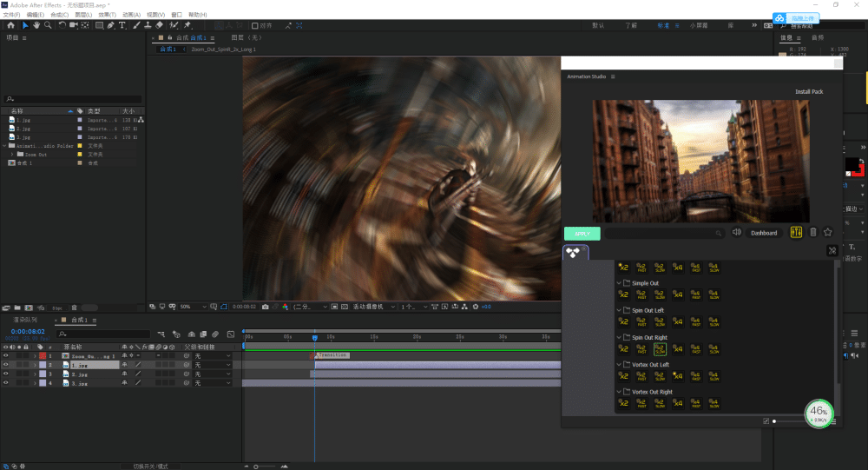Select the Rectangle shape tool
Image resolution: width=868 pixels, height=470 pixels.
[x=100, y=25]
